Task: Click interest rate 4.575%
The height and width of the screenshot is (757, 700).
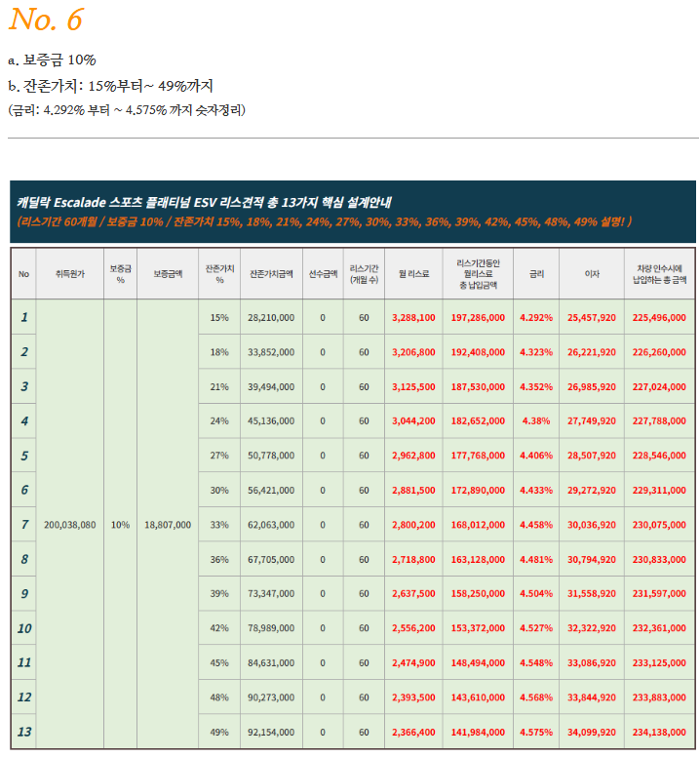Action: tap(536, 733)
